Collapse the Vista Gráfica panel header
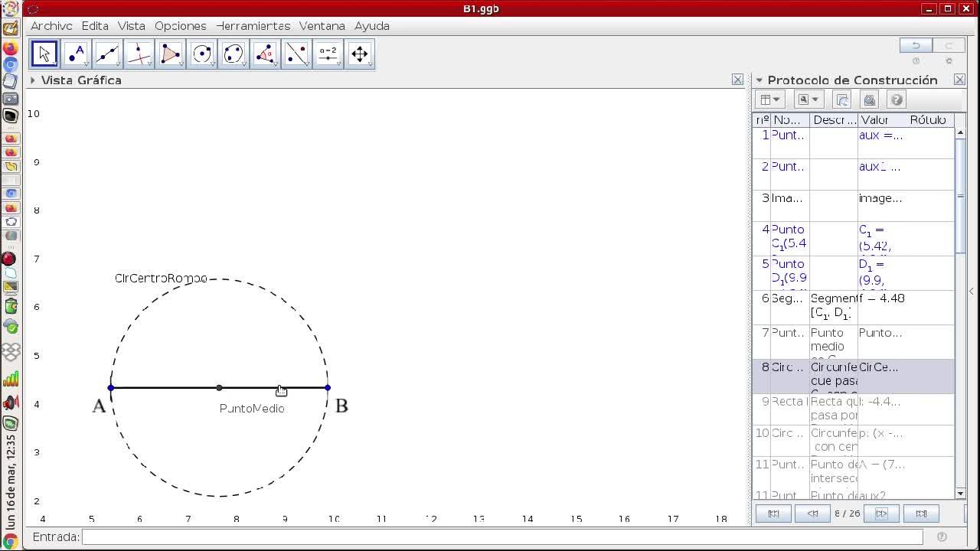 (x=33, y=80)
